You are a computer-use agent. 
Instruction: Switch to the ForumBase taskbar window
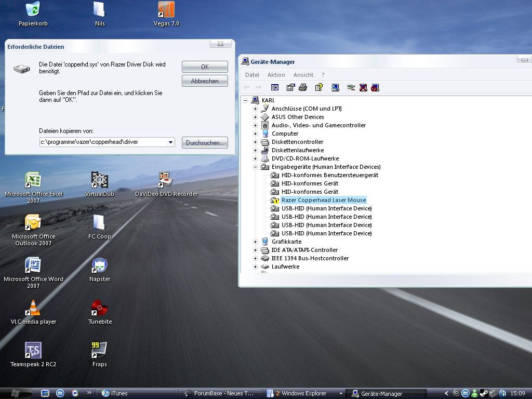click(x=220, y=393)
